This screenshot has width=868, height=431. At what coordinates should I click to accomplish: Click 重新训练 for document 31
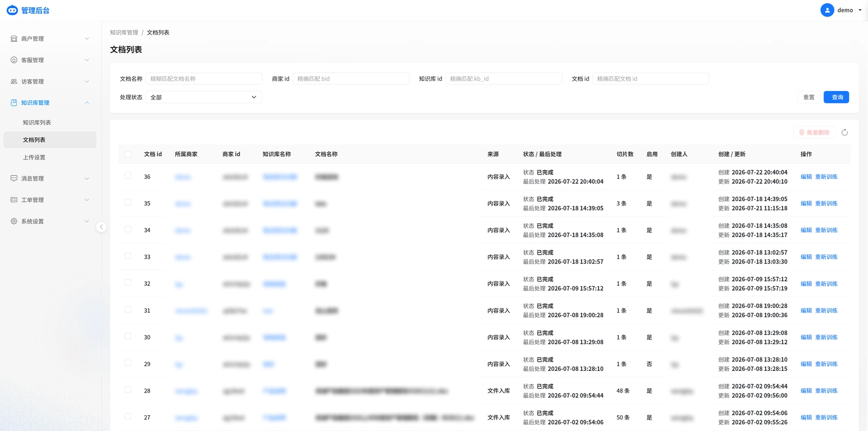(826, 311)
